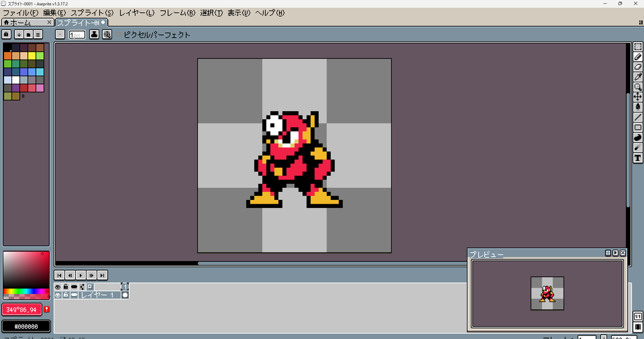Toggle onion skin in timeline header
Screen dimensions: 644x339
pyautogui.click(x=90, y=287)
